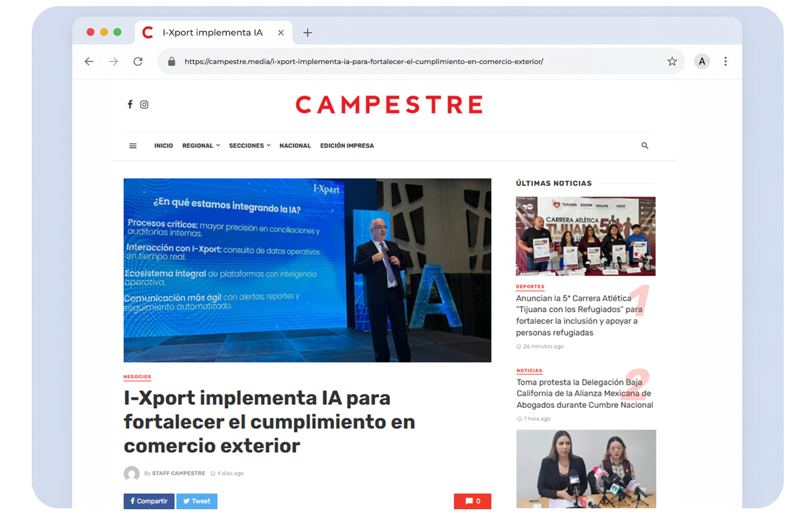The width and height of the screenshot is (812, 514).
Task: Open a new browser tab
Action: [x=307, y=32]
